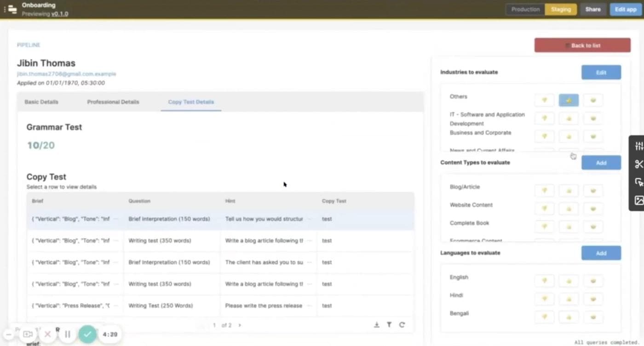Screen dimensions: 644x346
Task: Cancel the recording with the red X icon
Action: tap(47, 334)
